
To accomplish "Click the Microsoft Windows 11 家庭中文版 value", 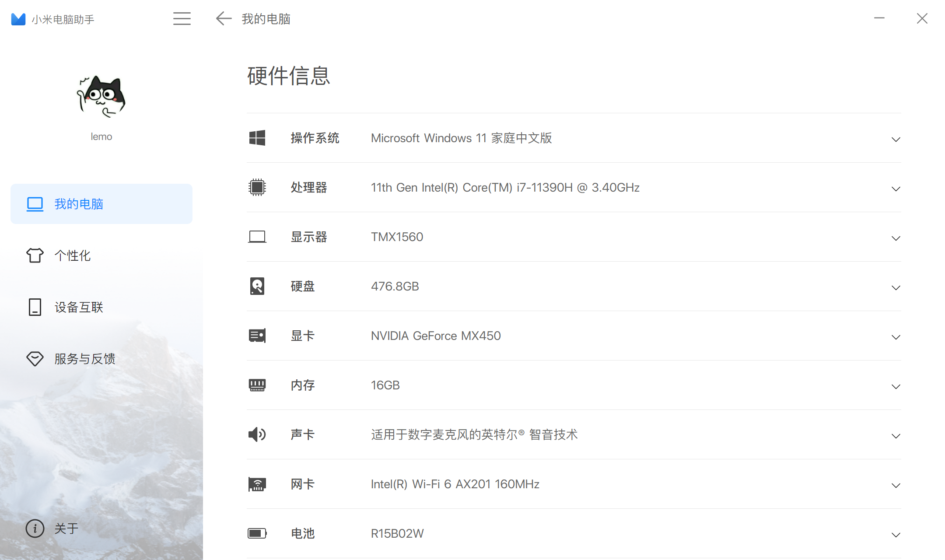I will click(462, 138).
